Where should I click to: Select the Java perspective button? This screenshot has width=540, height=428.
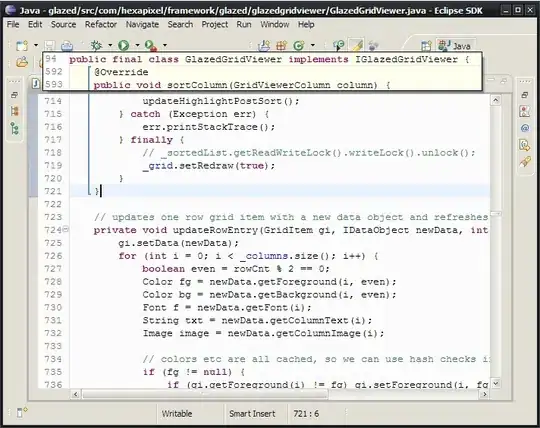pos(455,45)
